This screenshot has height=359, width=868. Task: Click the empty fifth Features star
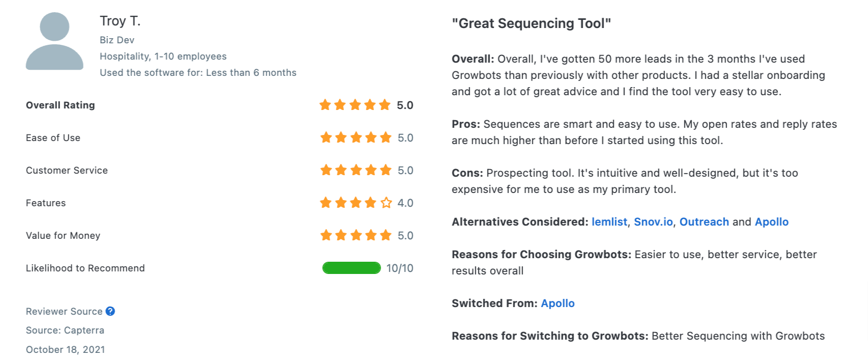386,203
